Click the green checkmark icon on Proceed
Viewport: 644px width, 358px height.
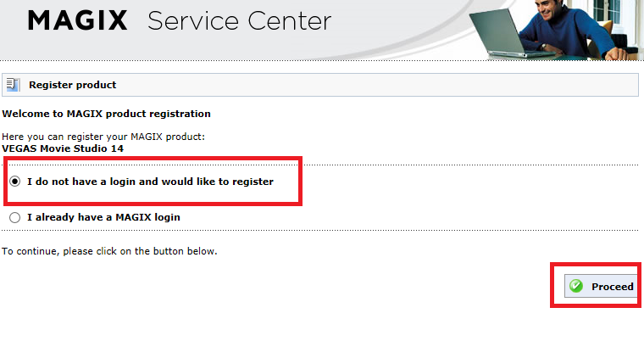click(x=576, y=287)
